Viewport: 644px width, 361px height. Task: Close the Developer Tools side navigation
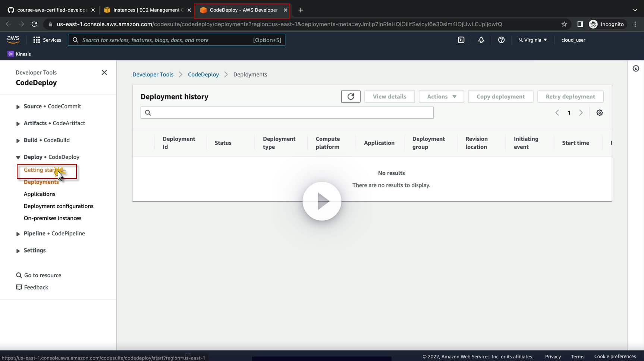[104, 72]
